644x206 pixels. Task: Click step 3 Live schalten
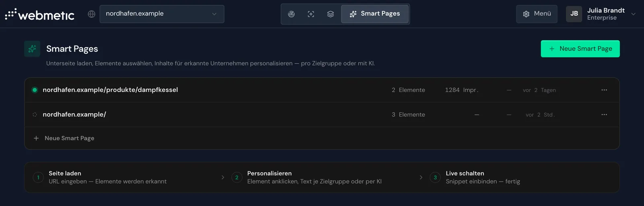[x=475, y=177]
